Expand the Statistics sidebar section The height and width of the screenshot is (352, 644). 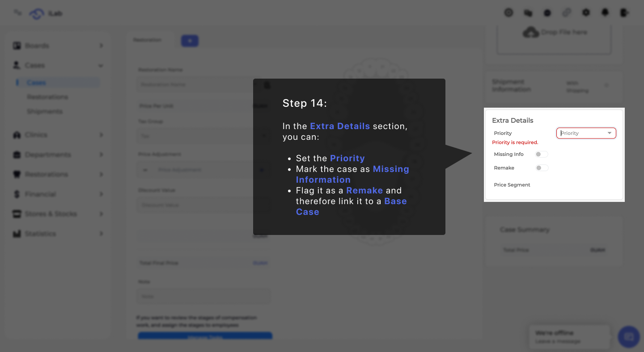[58, 234]
